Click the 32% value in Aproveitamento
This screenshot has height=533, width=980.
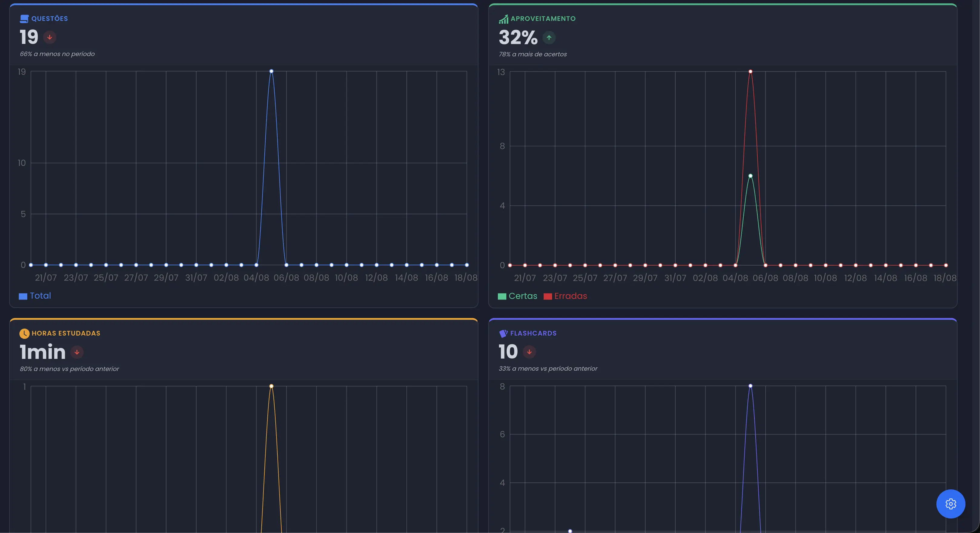click(x=518, y=38)
